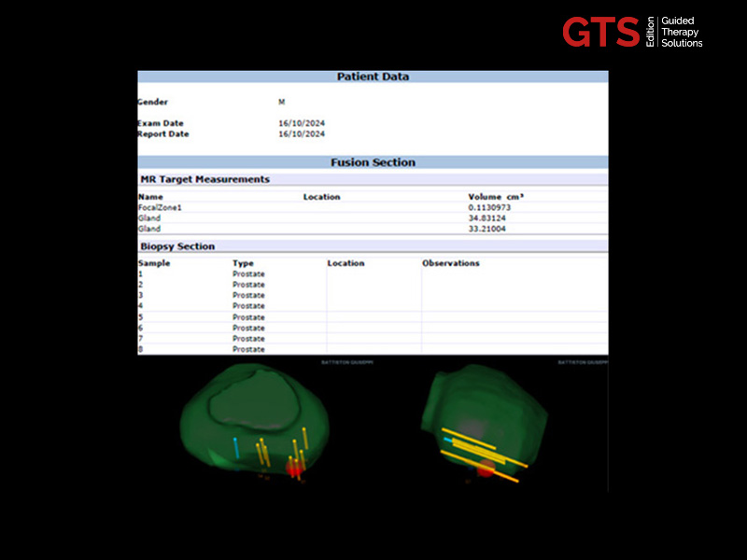Click the Sample column header
The image size is (747, 560).
point(154,263)
